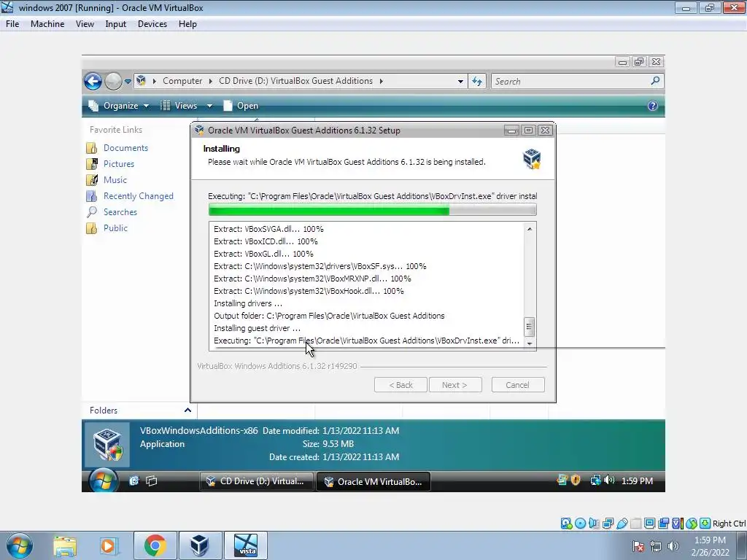The image size is (747, 560).
Task: Click the guest Vista Start orb
Action: click(104, 480)
